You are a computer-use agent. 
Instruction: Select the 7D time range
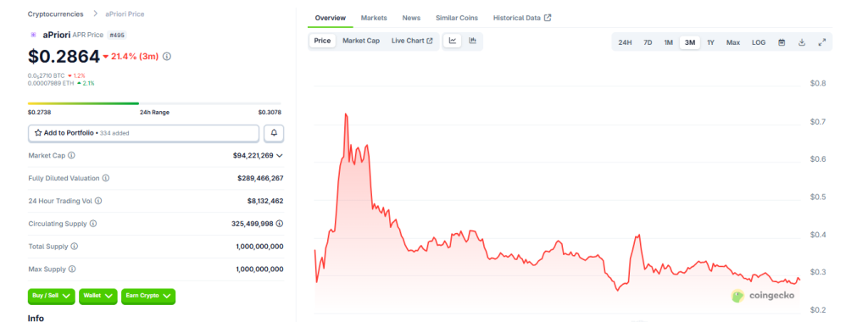(648, 42)
